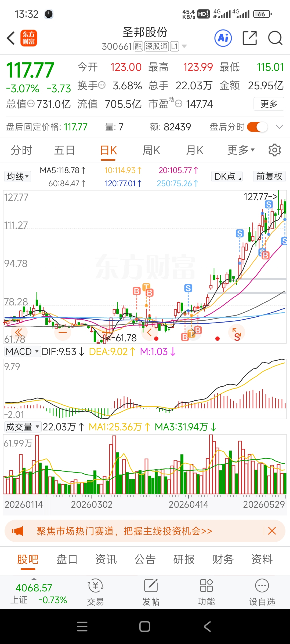The width and height of the screenshot is (290, 644).
Task: Tap the 117.77 current price
Action: [x=30, y=70]
